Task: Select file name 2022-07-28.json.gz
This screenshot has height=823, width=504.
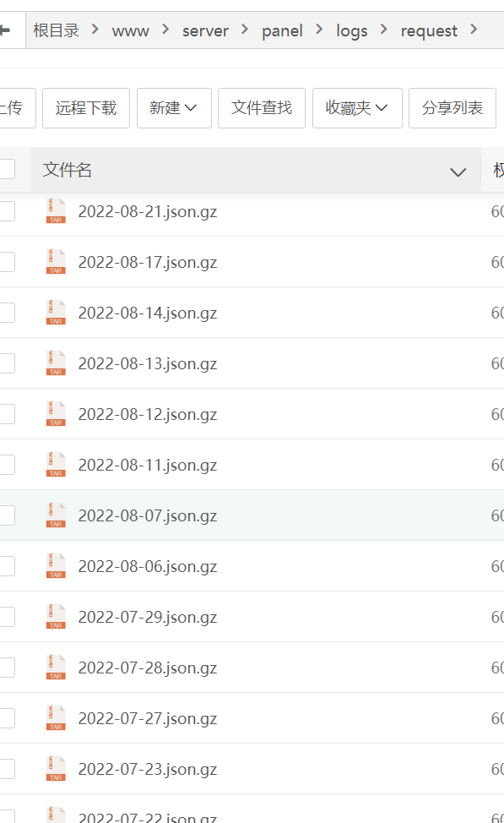Action: 148,668
